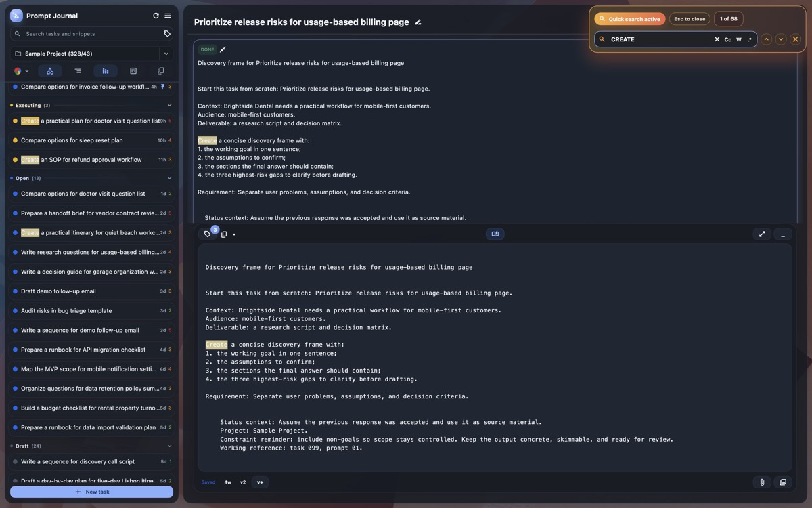Image resolution: width=812 pixels, height=508 pixels.
Task: Click the Prompt Journal app logo
Action: coord(16,16)
